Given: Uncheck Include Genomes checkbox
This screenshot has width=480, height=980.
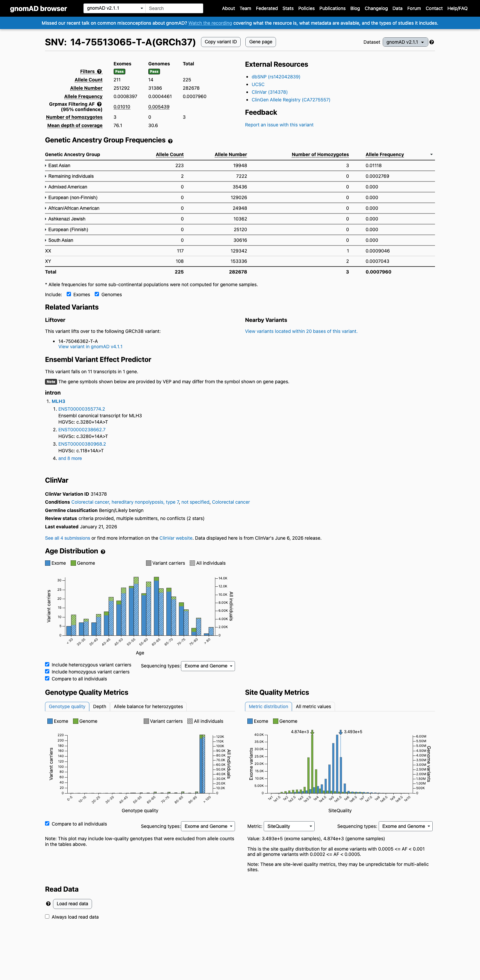Looking at the screenshot, I should click(97, 294).
